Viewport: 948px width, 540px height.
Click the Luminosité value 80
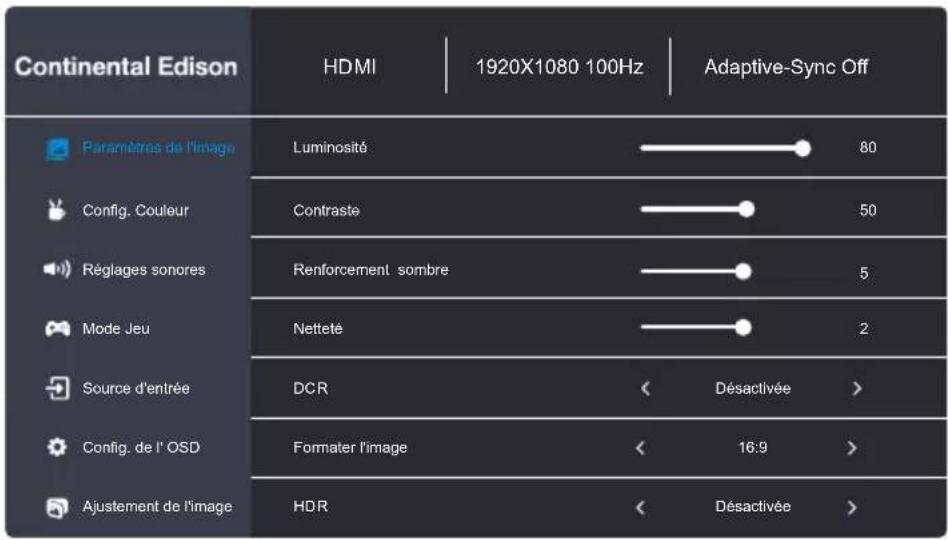tap(868, 148)
